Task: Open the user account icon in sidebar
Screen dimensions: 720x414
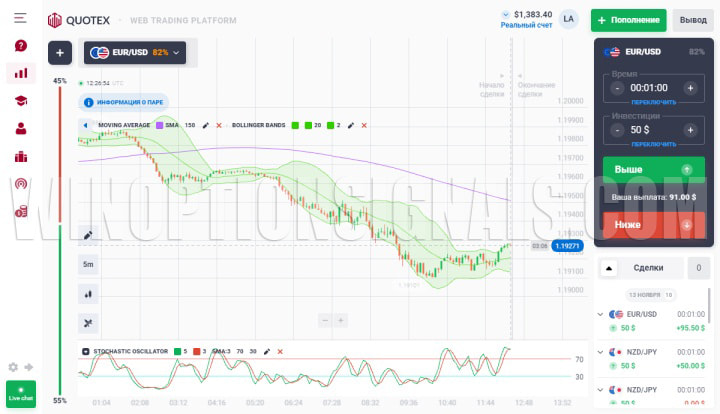Action: pyautogui.click(x=21, y=128)
